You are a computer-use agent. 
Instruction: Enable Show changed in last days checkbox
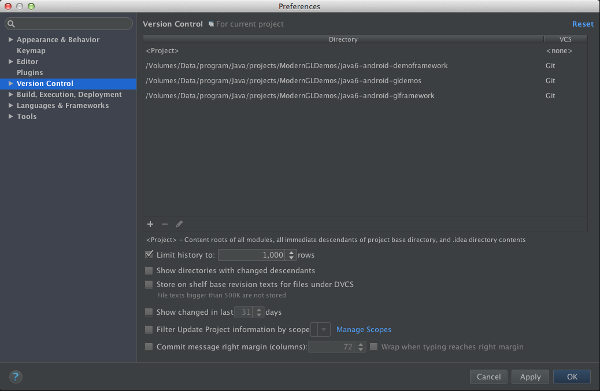[x=149, y=312]
